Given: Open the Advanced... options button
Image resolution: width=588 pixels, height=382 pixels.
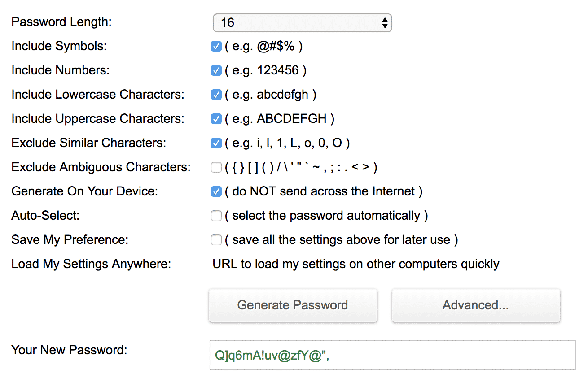Looking at the screenshot, I should pyautogui.click(x=476, y=305).
